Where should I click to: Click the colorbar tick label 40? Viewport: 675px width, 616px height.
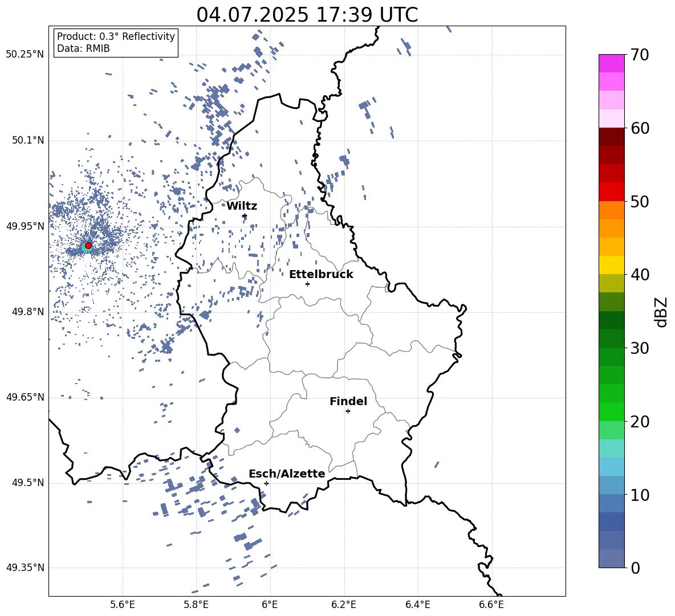tap(640, 275)
